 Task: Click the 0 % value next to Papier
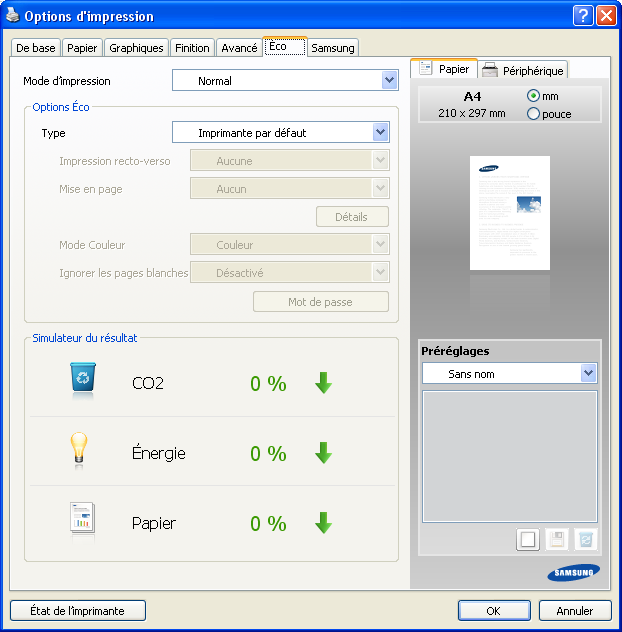click(x=268, y=524)
